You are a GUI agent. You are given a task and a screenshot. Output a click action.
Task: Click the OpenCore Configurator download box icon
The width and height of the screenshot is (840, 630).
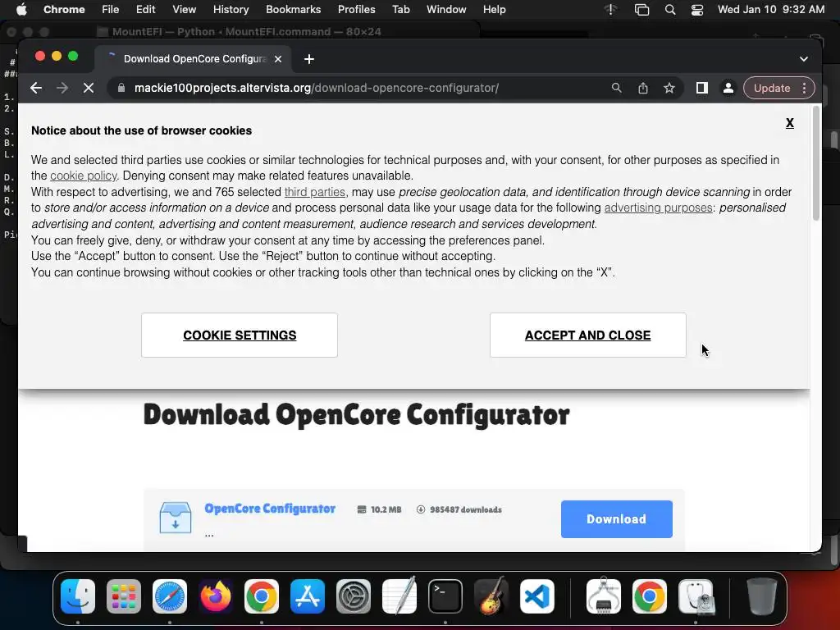pyautogui.click(x=176, y=518)
